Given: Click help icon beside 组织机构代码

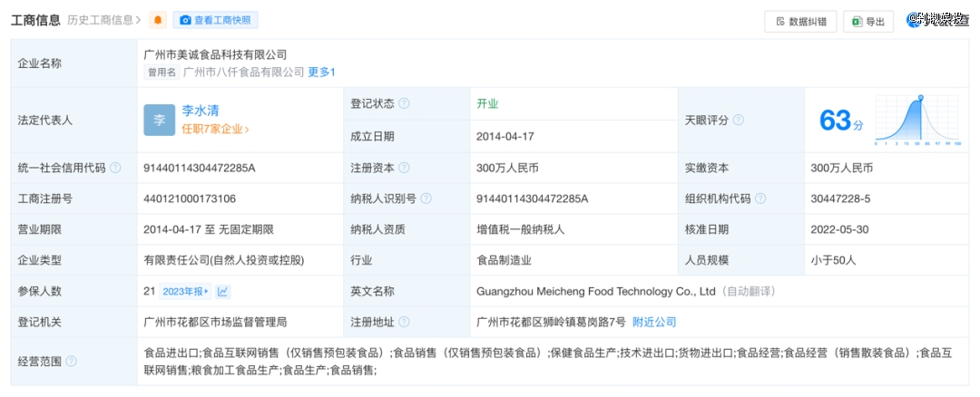Looking at the screenshot, I should tap(760, 198).
